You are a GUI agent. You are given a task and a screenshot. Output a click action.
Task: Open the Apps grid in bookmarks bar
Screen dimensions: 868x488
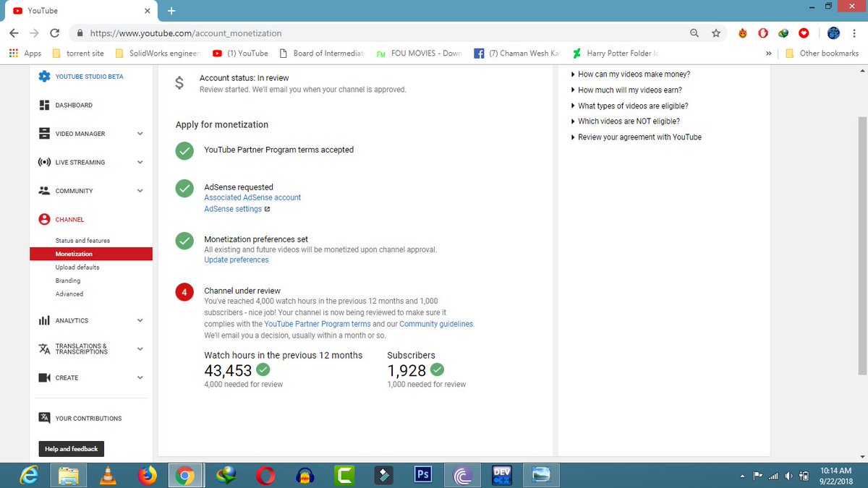point(25,53)
